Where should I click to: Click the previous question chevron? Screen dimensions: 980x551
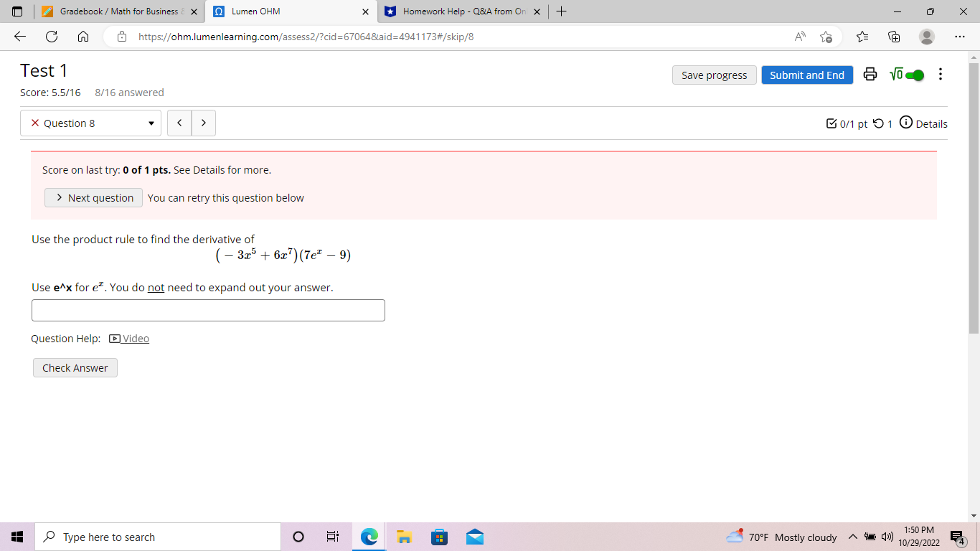[x=179, y=123]
